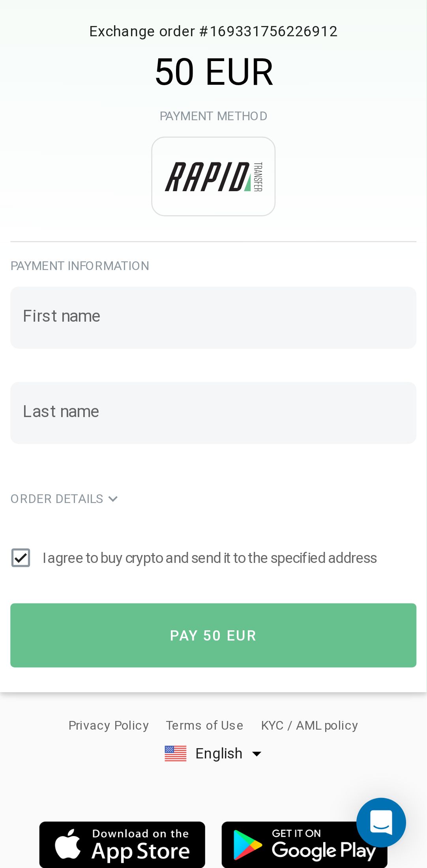Open the English language selector

[x=219, y=754]
